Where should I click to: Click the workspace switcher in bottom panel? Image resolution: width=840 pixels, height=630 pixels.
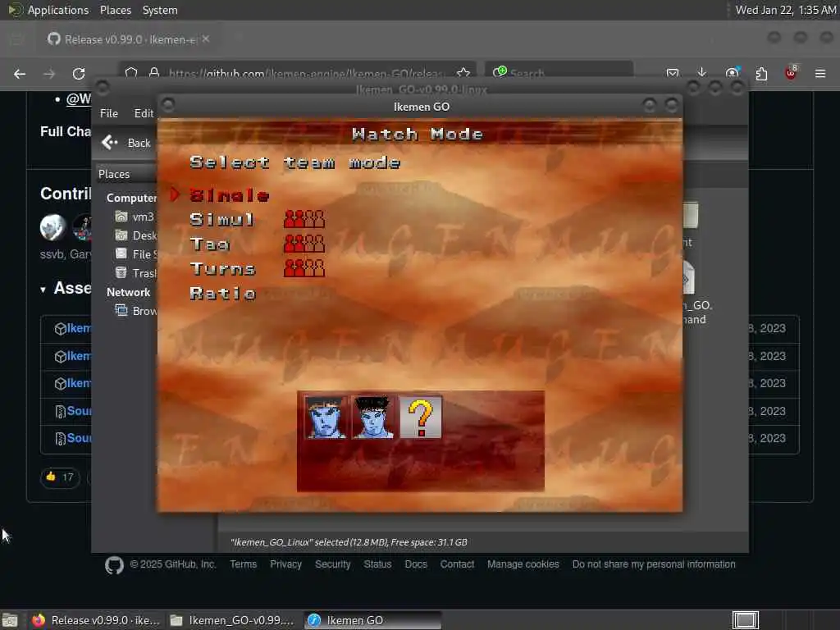pos(745,620)
